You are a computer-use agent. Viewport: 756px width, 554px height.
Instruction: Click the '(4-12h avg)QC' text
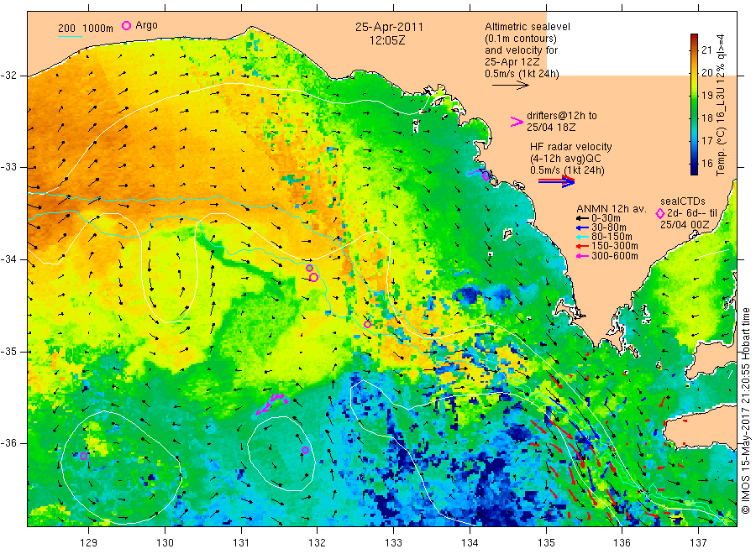pyautogui.click(x=565, y=159)
